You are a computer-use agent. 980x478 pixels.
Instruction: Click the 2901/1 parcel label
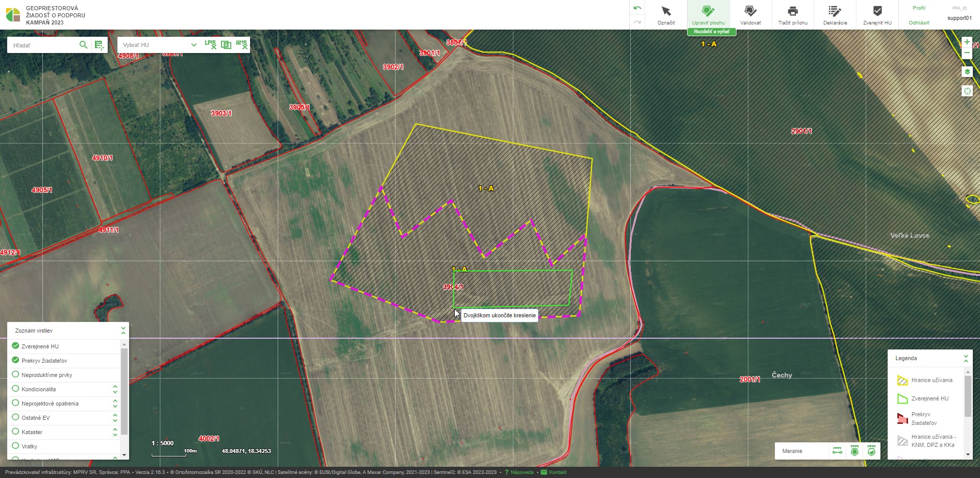801,132
